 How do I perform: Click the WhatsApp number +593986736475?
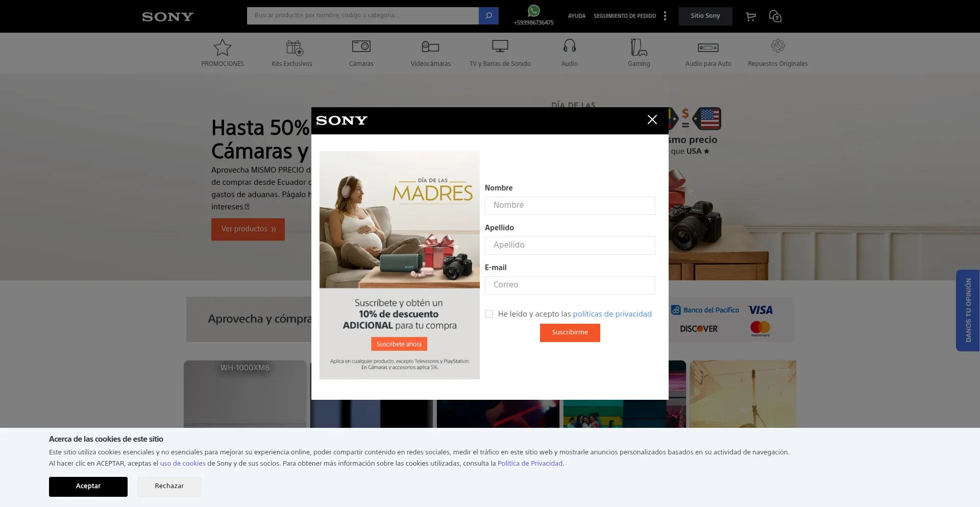[x=533, y=22]
